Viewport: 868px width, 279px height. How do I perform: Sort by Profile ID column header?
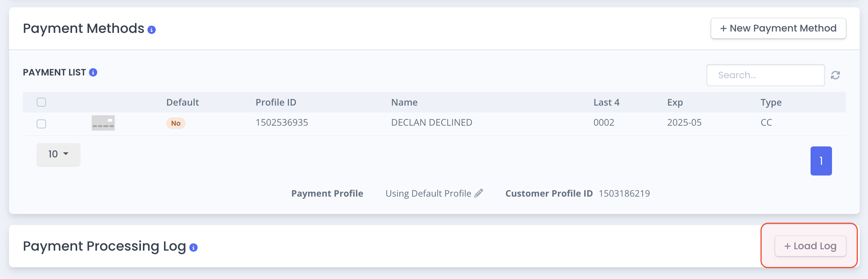coord(276,102)
